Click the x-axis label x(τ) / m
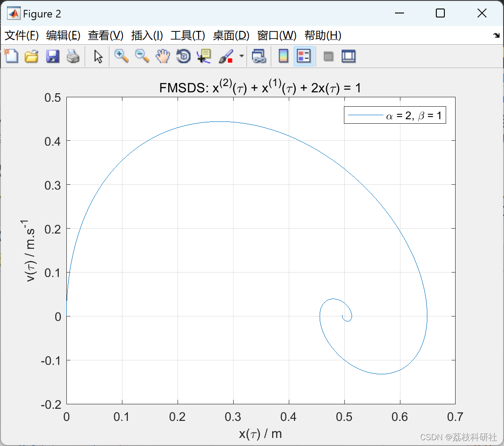The image size is (504, 446). tap(261, 434)
